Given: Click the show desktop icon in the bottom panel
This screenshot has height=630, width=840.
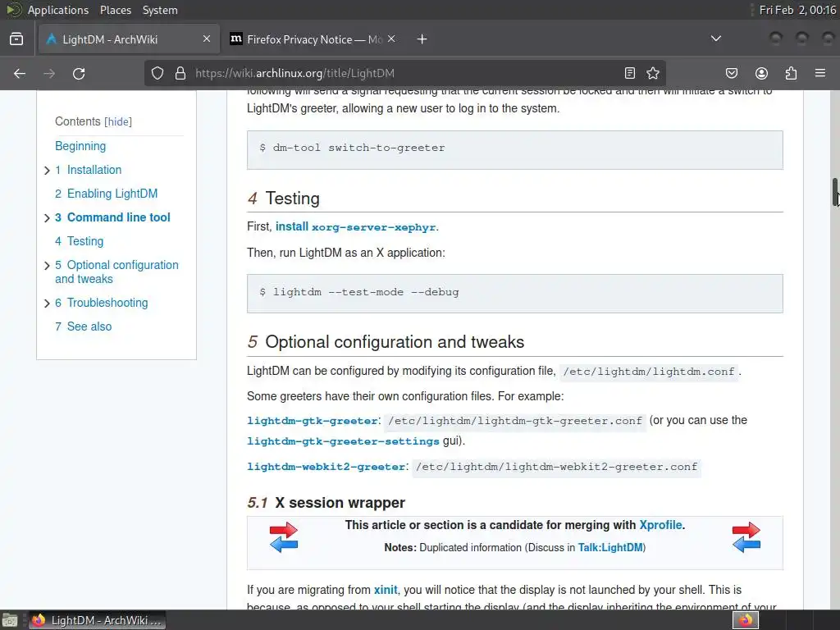Looking at the screenshot, I should tap(10, 620).
